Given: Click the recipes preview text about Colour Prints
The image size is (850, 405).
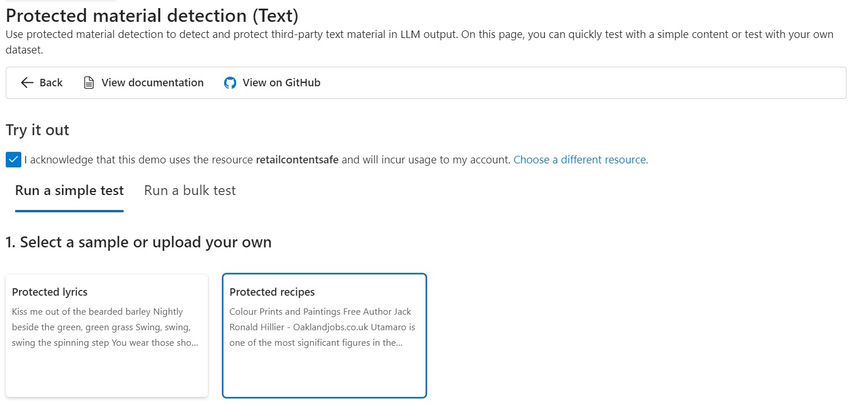Looking at the screenshot, I should point(322,327).
